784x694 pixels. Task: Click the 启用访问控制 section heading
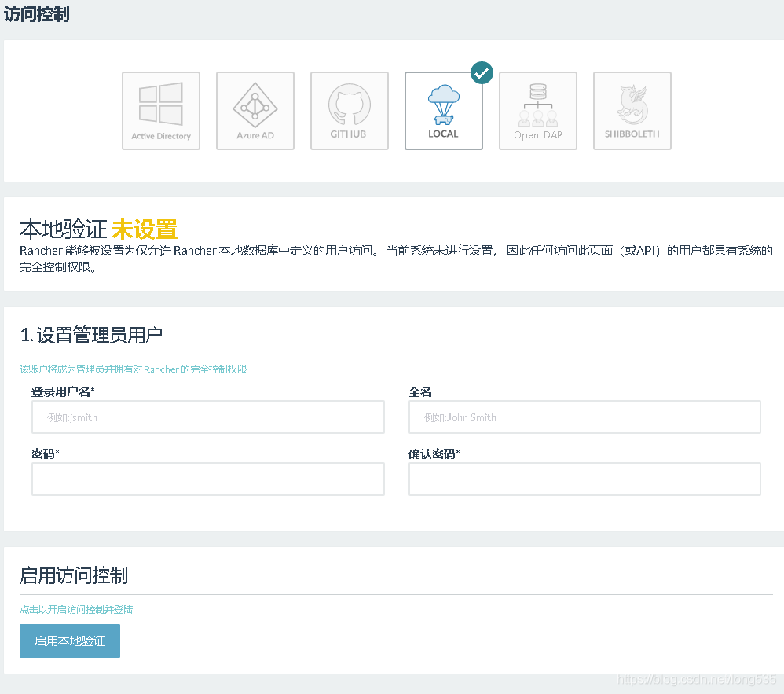click(x=74, y=575)
